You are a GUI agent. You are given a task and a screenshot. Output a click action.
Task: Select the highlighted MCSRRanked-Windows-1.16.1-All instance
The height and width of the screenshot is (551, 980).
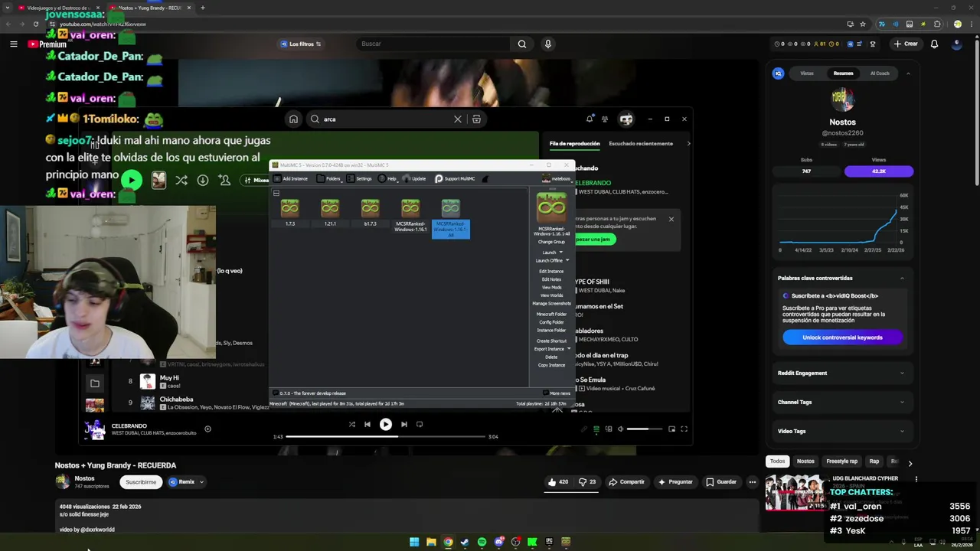[x=450, y=218]
